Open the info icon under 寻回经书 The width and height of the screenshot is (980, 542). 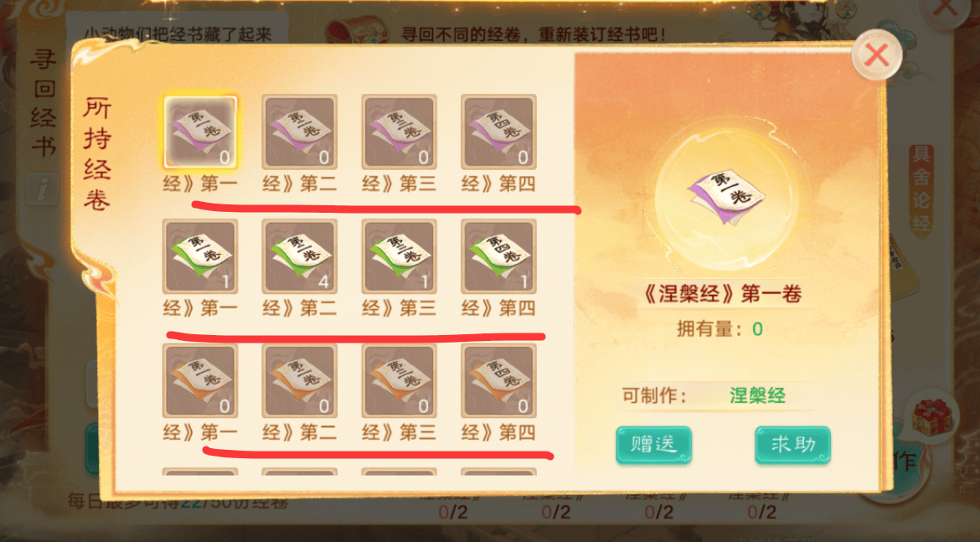point(43,188)
